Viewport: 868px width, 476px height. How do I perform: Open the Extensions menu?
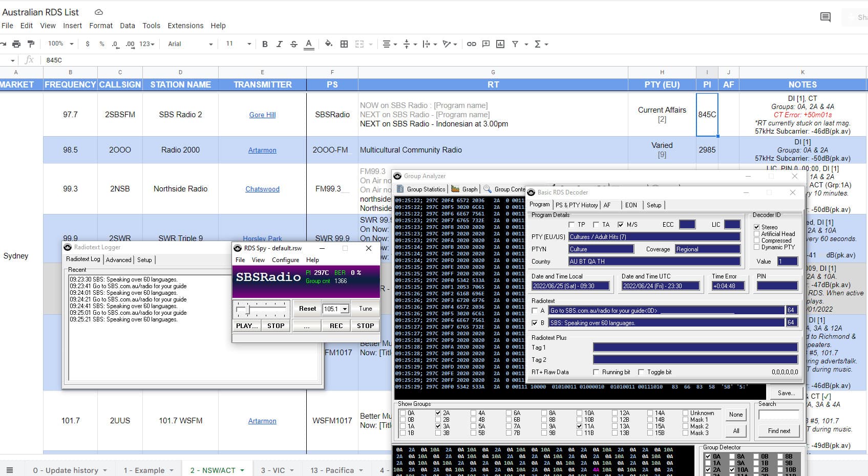tap(185, 26)
